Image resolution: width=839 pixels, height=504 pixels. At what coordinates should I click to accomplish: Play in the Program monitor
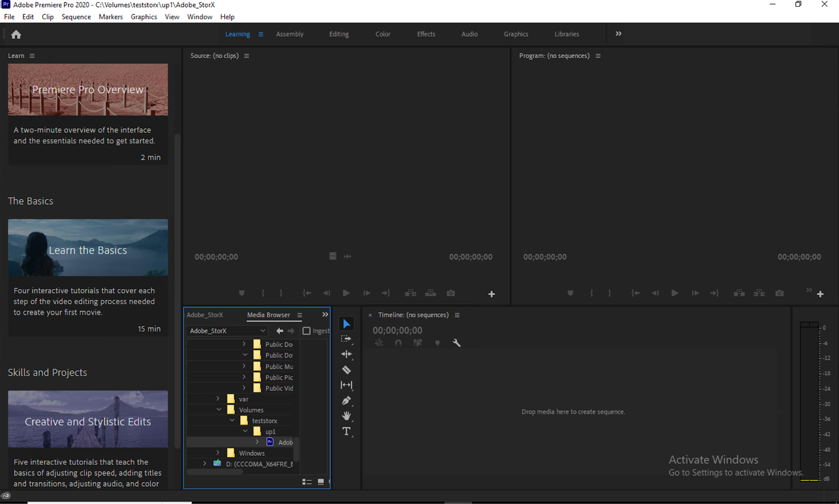coord(675,293)
